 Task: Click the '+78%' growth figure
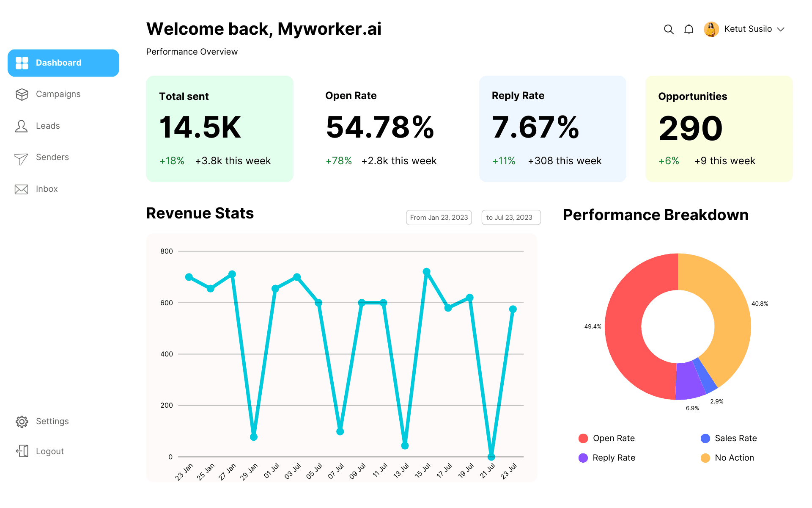click(x=339, y=161)
